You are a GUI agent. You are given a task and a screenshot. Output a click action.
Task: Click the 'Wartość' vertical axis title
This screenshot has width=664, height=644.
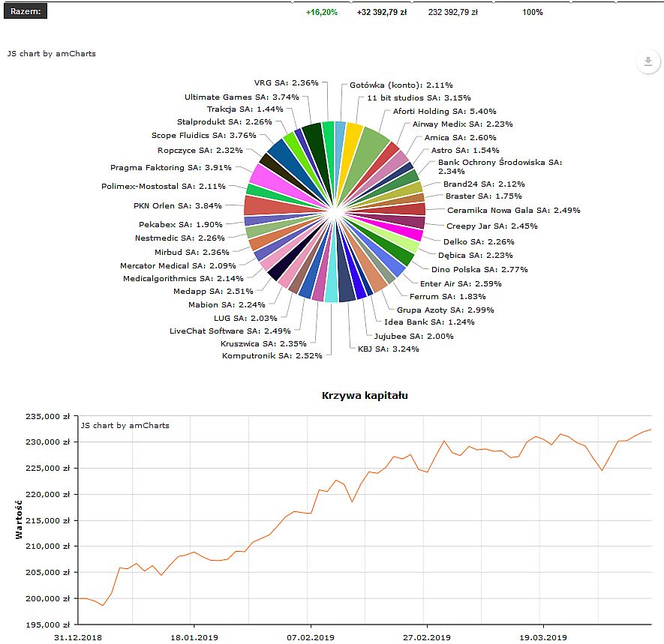pos(19,520)
